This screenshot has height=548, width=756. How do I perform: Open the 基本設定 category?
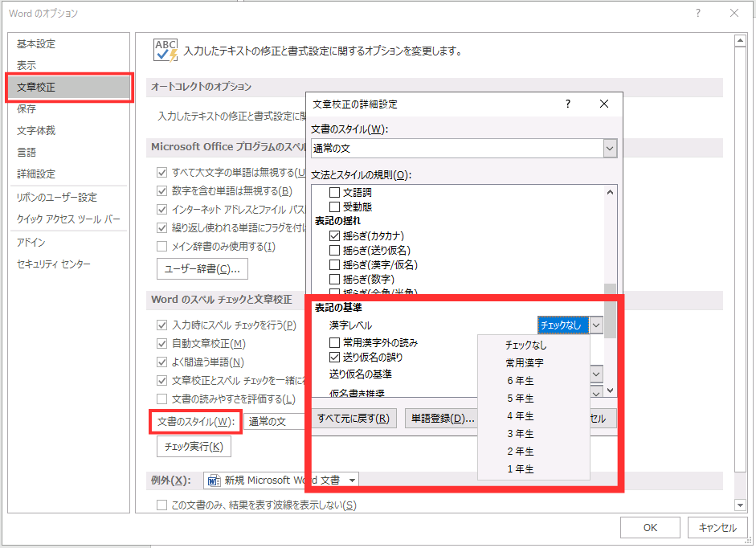pos(69,44)
